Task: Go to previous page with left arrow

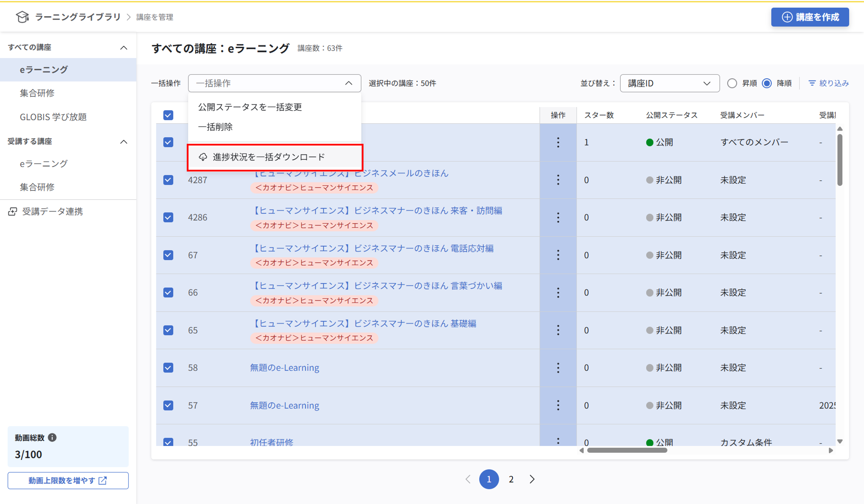Action: point(468,479)
